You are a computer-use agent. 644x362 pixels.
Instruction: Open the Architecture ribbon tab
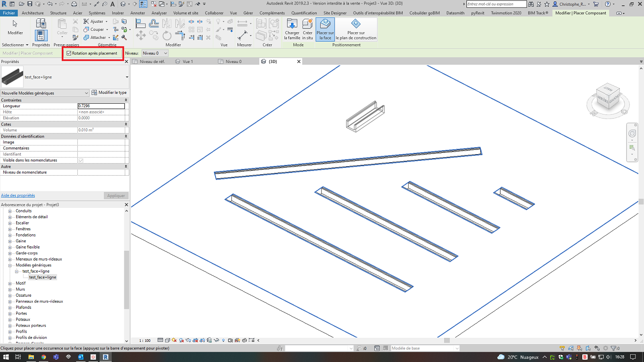coord(33,13)
